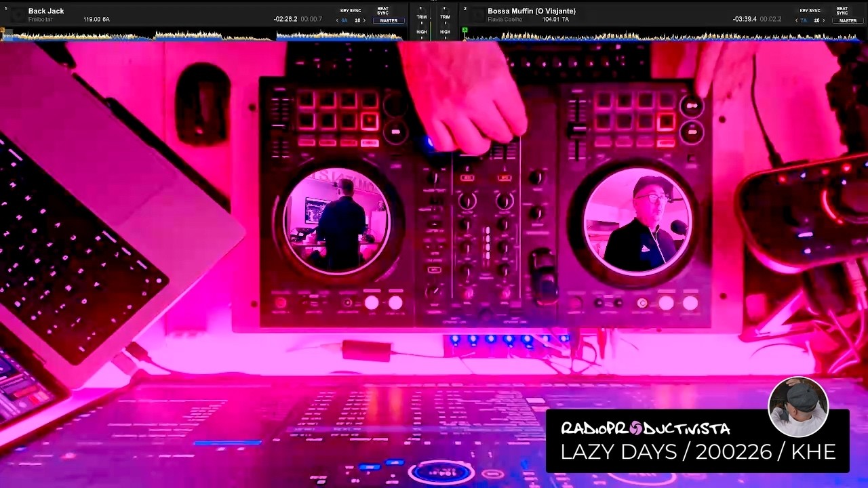
Task: Click deck 2 artwork thumbnail
Action: [x=477, y=15]
